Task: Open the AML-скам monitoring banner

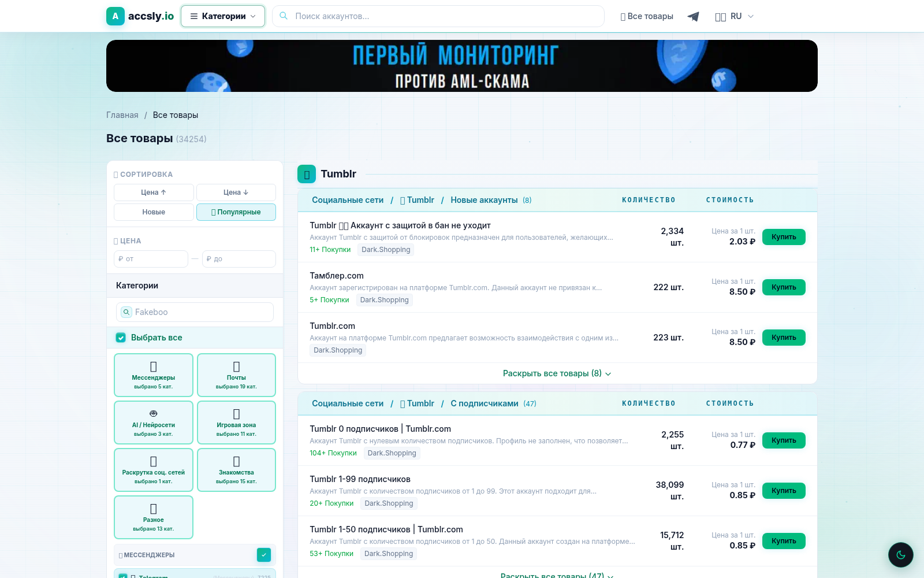Action: (462, 66)
